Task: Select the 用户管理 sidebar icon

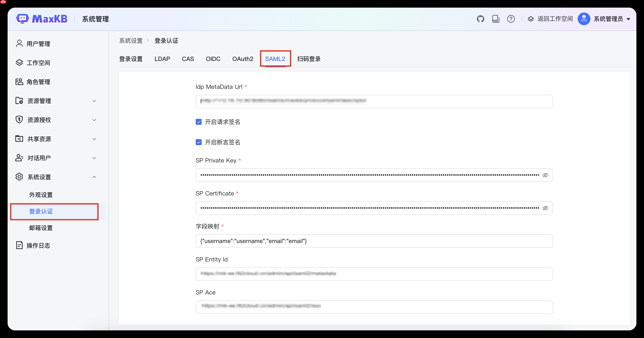Action: click(x=19, y=43)
